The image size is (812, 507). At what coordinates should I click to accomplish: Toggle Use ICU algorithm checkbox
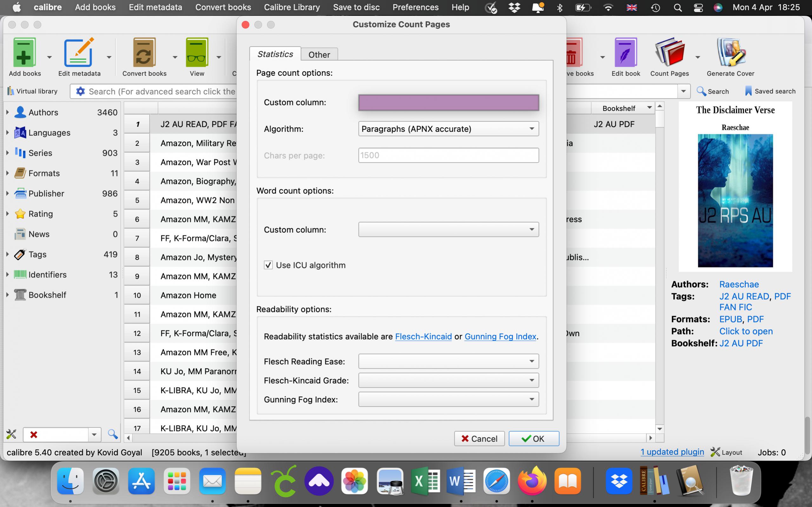[x=268, y=265]
